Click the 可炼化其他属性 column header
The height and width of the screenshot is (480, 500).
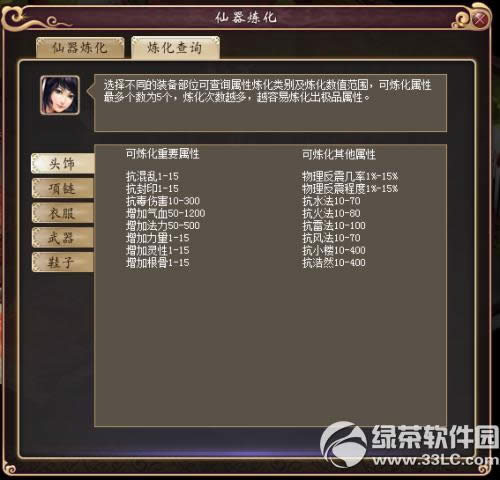(339, 154)
